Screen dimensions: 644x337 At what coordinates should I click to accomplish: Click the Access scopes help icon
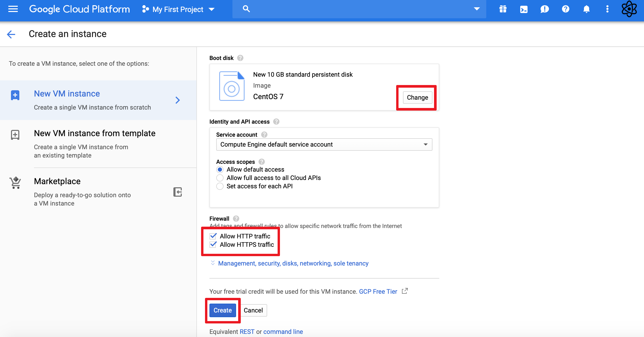click(x=262, y=162)
